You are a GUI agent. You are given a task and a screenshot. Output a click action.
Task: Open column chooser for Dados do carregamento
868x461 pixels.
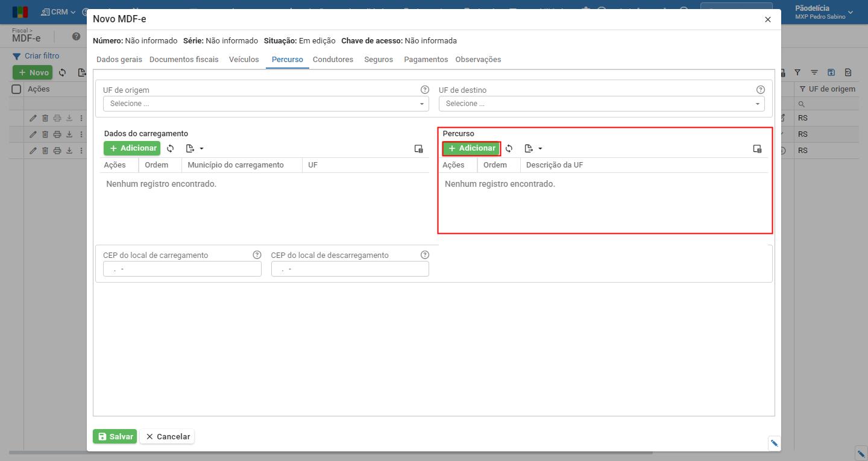click(x=418, y=149)
